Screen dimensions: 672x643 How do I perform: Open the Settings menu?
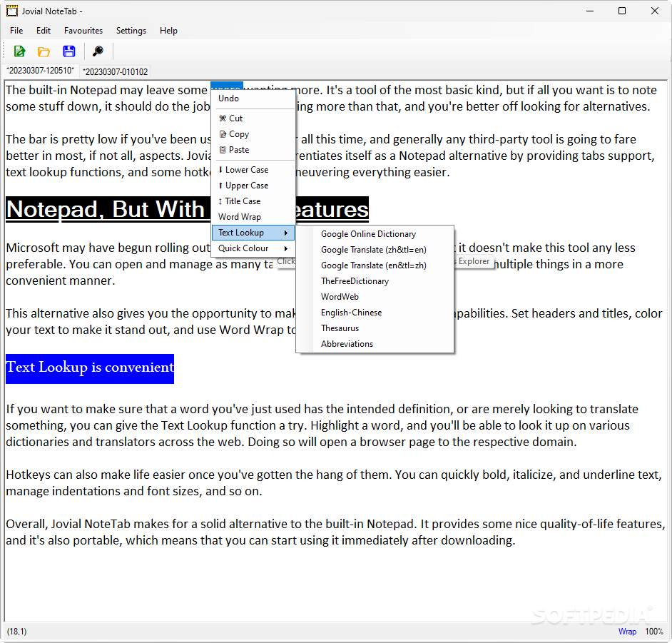(x=131, y=31)
